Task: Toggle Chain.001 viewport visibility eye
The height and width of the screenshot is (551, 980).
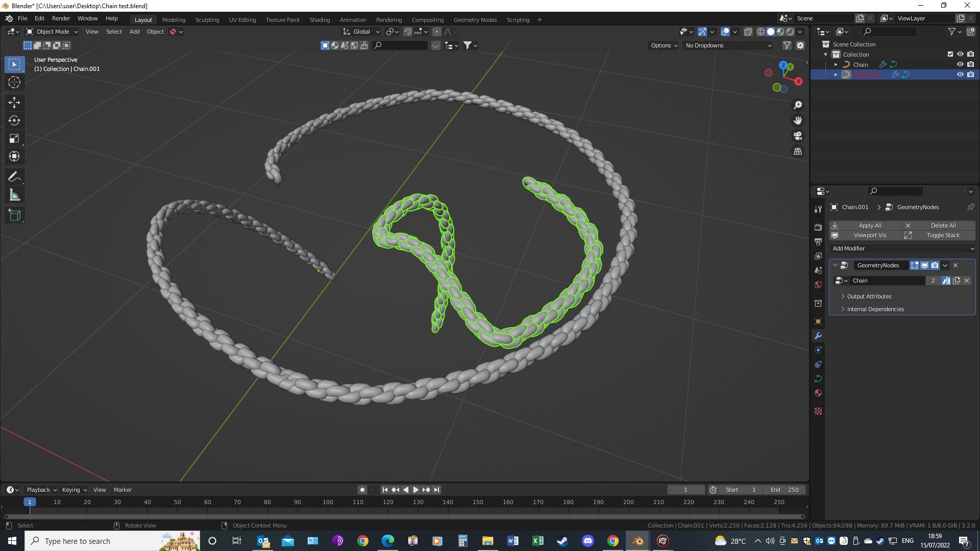Action: (x=960, y=74)
